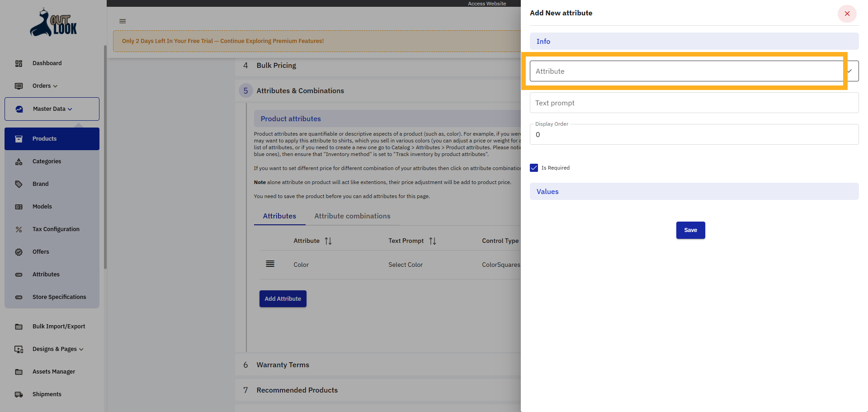Select the Brand tag icon

(19, 184)
